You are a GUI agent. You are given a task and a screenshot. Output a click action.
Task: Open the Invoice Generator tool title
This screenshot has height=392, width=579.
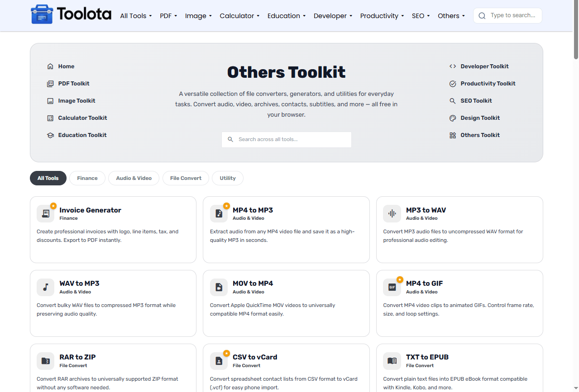[x=90, y=210]
